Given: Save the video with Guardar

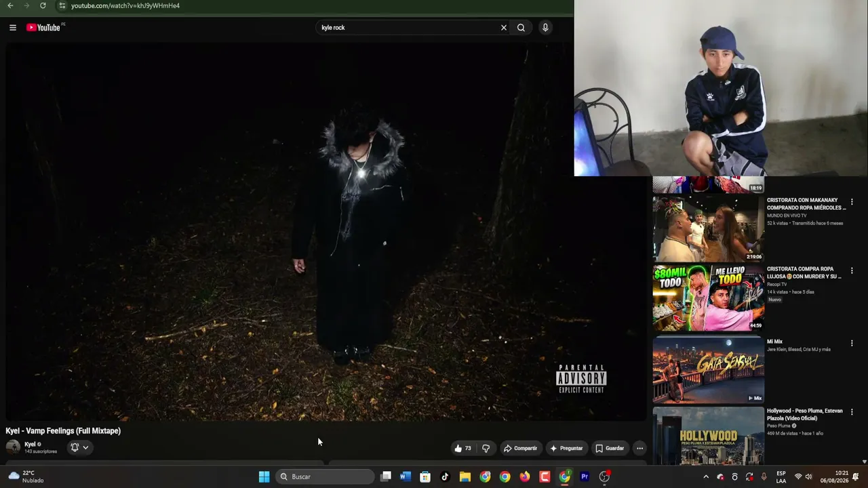Looking at the screenshot, I should (610, 448).
